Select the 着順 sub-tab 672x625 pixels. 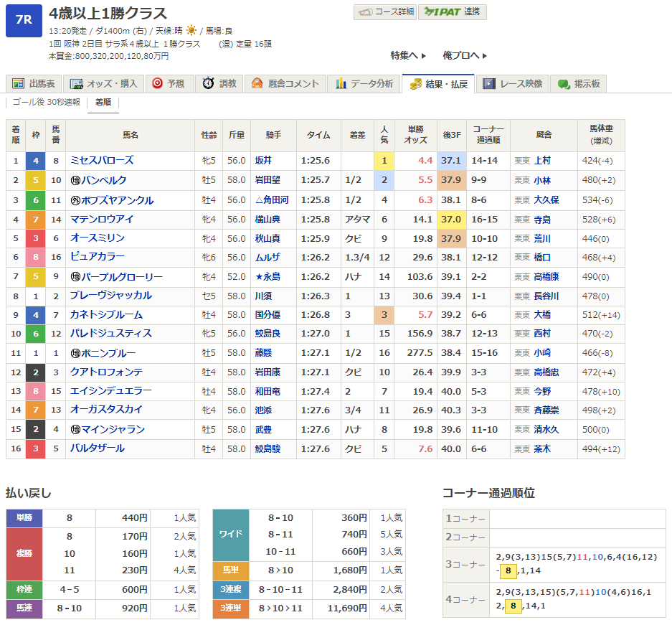click(103, 103)
